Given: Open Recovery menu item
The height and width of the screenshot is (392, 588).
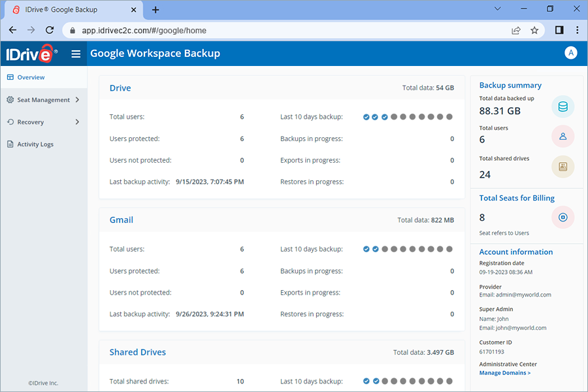Looking at the screenshot, I should [x=44, y=122].
